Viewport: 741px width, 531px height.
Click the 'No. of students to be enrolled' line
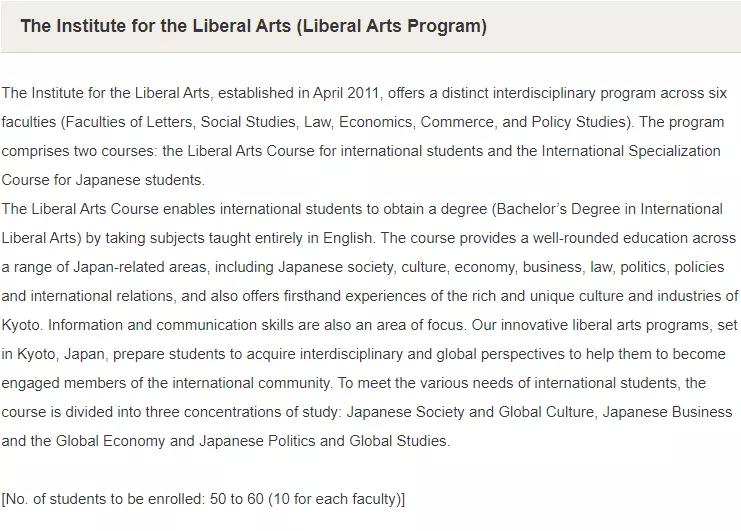pyautogui.click(x=203, y=499)
